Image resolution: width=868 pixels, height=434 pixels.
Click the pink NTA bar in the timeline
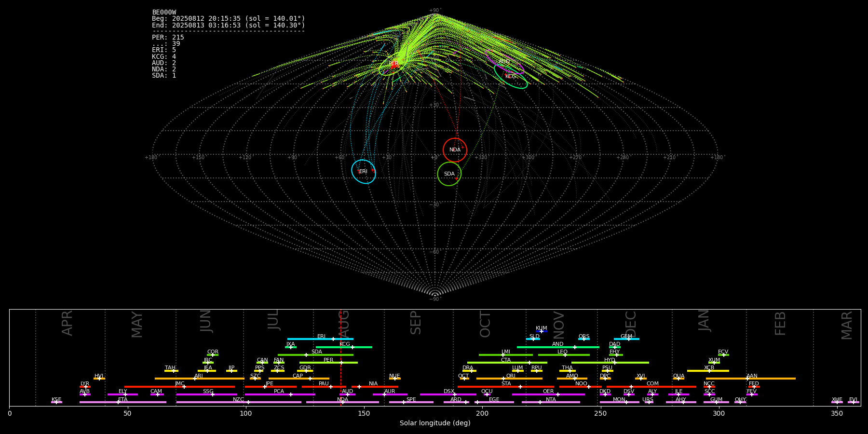pyautogui.click(x=551, y=402)
